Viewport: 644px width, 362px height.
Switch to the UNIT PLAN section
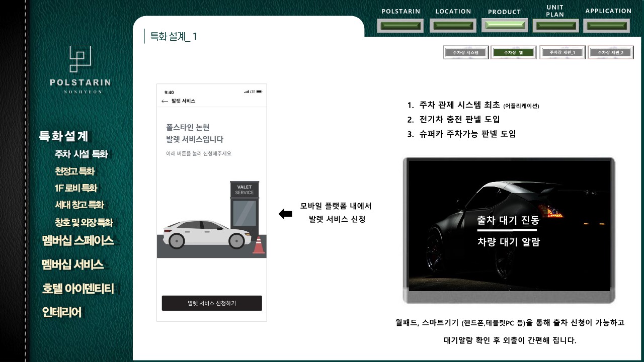(x=555, y=26)
